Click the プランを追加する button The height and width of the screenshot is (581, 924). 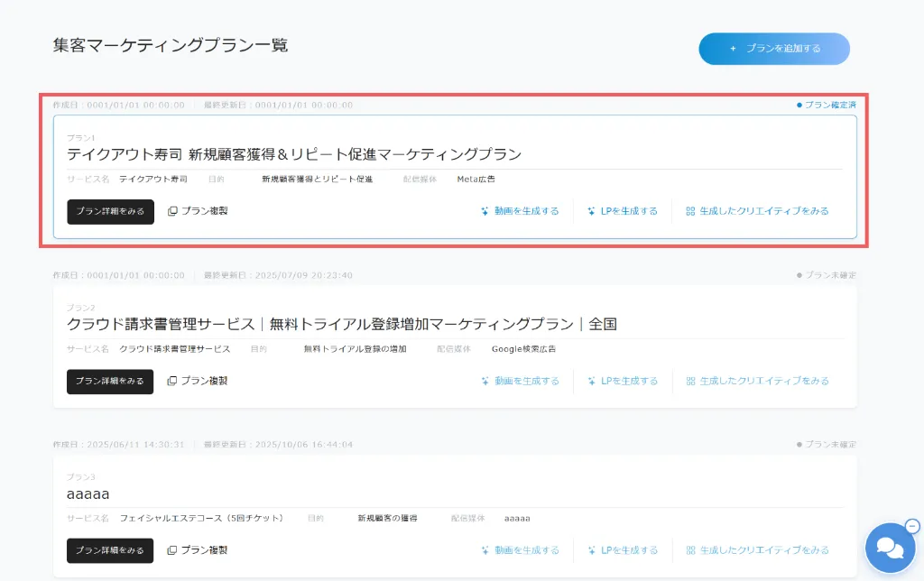[774, 49]
